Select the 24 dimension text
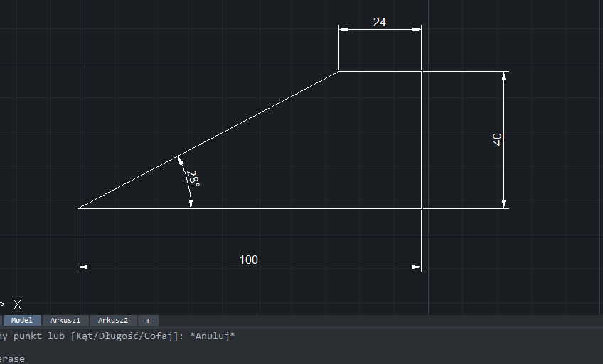Image resolution: width=603 pixels, height=364 pixels. 380,22
